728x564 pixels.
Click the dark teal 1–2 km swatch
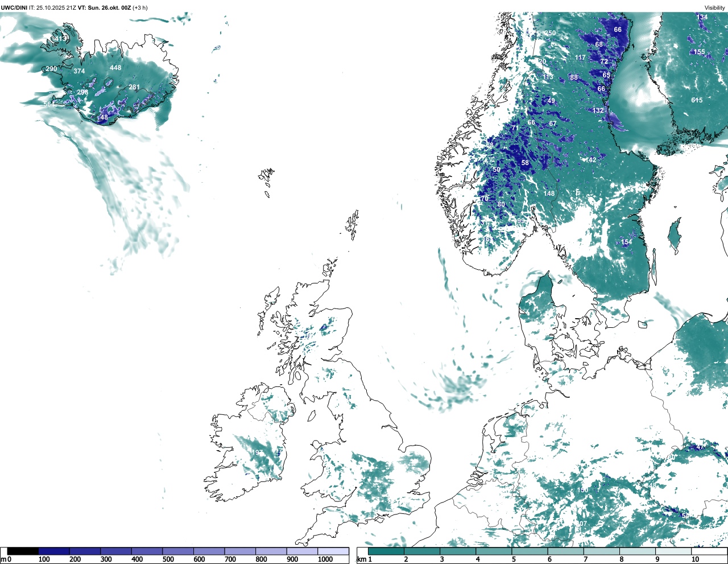point(386,551)
